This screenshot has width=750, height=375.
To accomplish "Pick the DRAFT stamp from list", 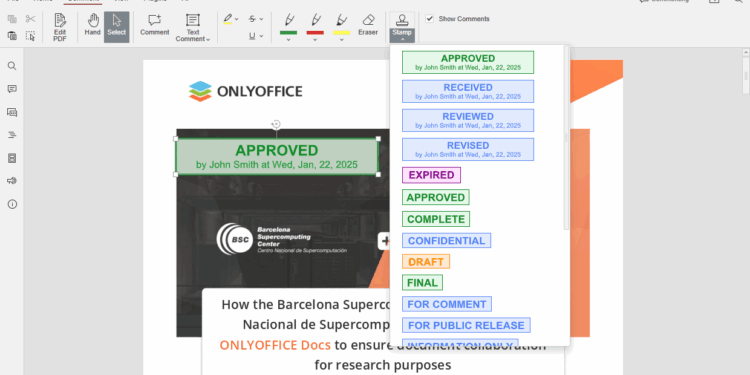I will click(426, 262).
